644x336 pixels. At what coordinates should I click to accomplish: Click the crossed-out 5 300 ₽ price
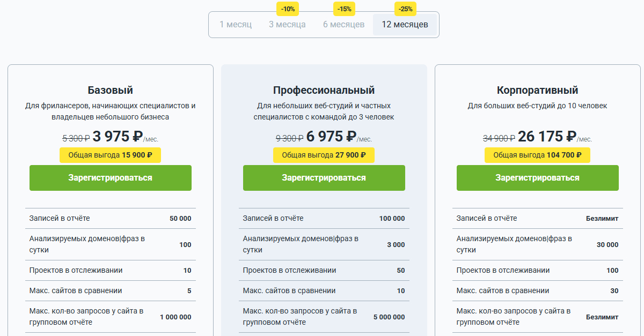click(76, 138)
